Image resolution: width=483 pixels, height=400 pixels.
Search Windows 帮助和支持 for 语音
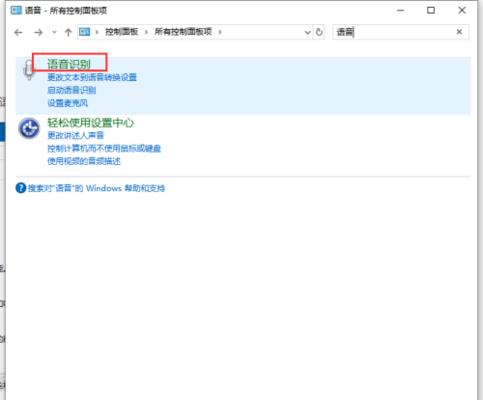[96, 188]
